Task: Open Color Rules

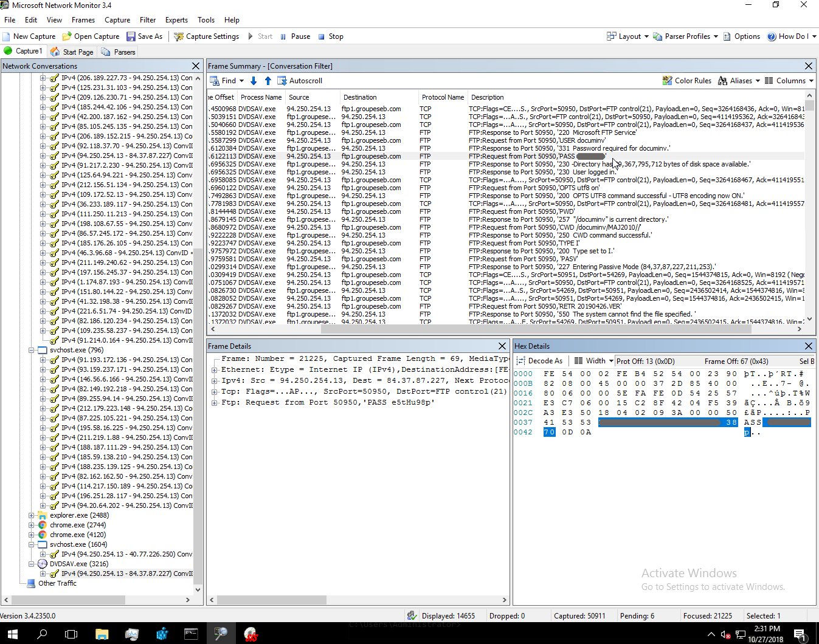Action: [x=686, y=81]
